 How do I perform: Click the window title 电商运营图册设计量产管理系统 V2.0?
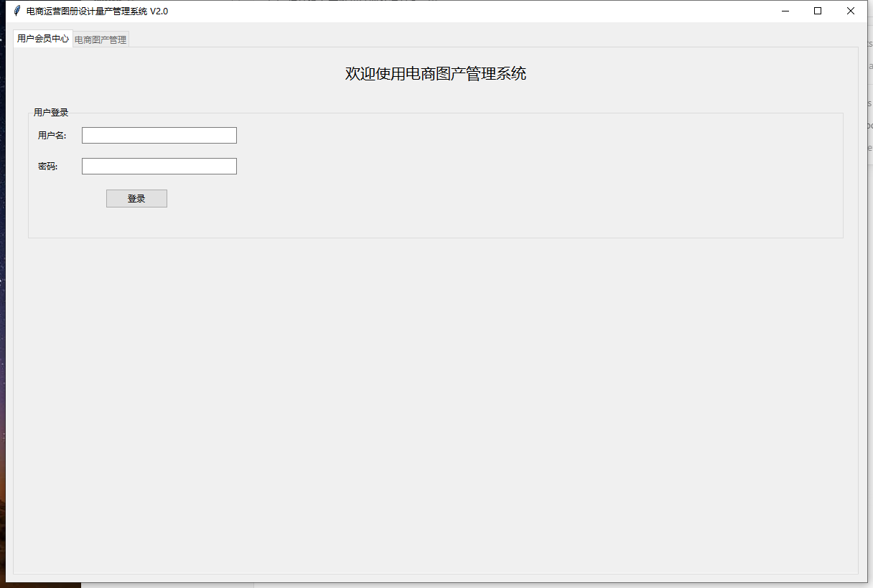(x=97, y=11)
